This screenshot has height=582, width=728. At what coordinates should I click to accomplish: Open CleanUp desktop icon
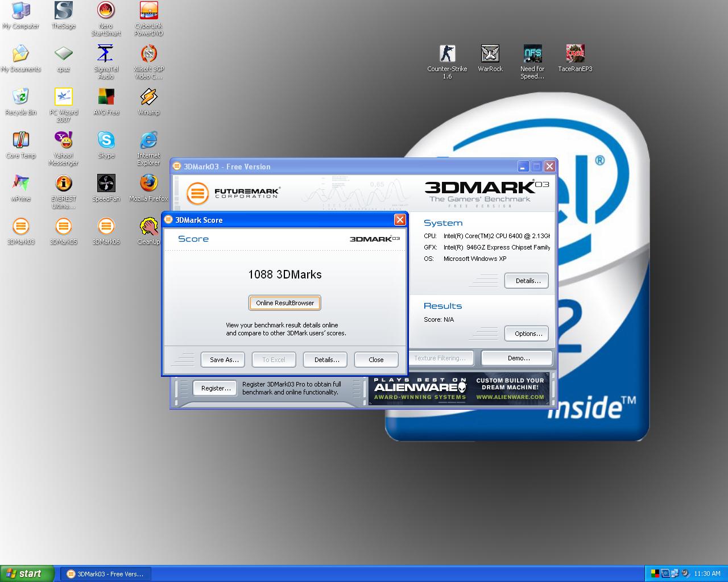click(x=148, y=231)
